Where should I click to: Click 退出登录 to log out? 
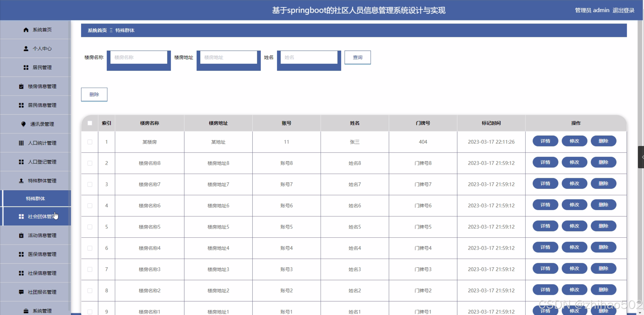[x=623, y=10]
